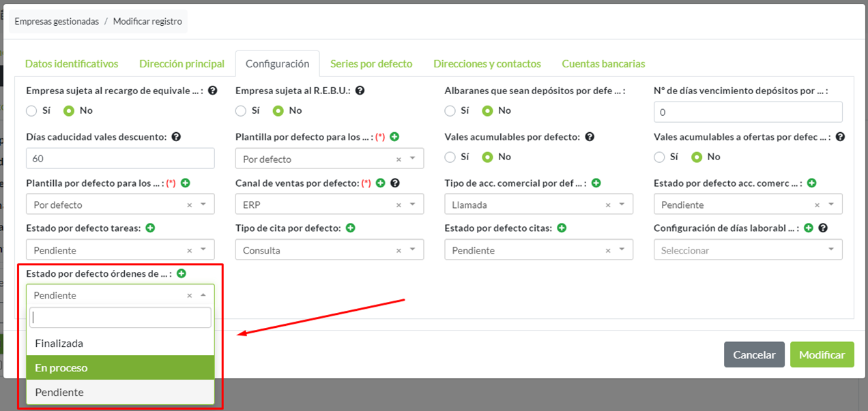Add new option for Canal de ventas por defecto
Image resolution: width=868 pixels, height=411 pixels.
point(381,183)
